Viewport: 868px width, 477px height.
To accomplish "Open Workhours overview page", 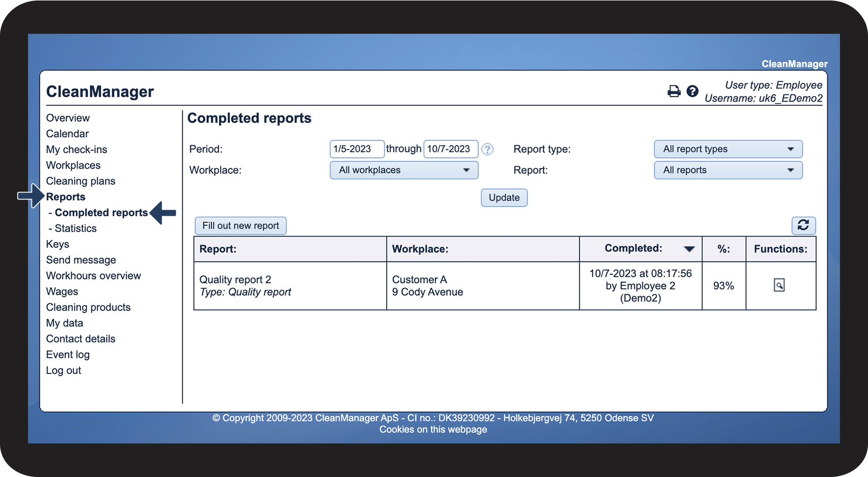I will coord(93,276).
